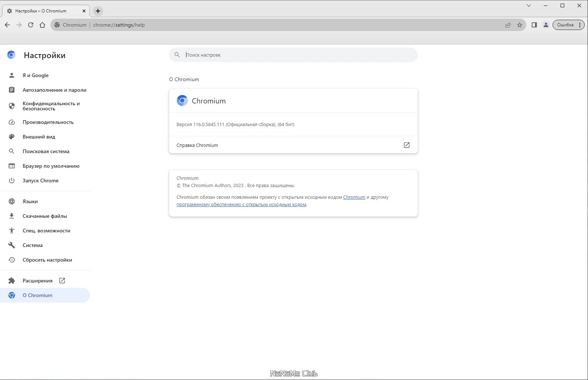Open the browser profile avatar

pyautogui.click(x=546, y=25)
